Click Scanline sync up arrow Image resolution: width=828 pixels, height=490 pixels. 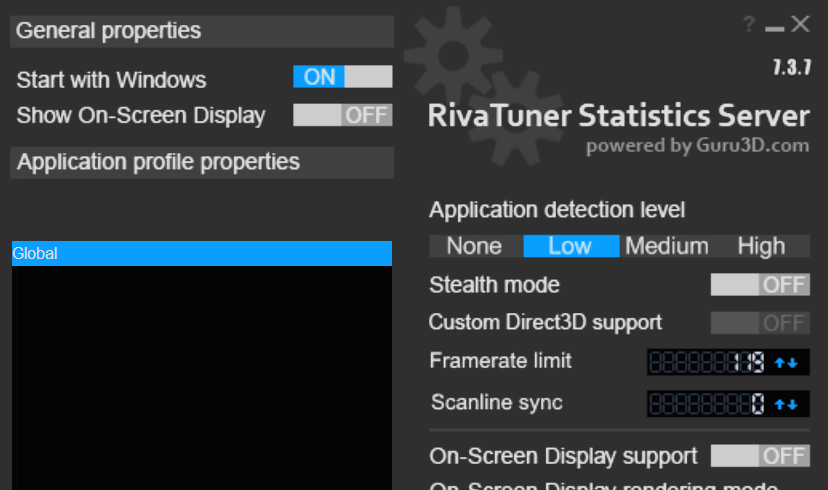click(779, 404)
